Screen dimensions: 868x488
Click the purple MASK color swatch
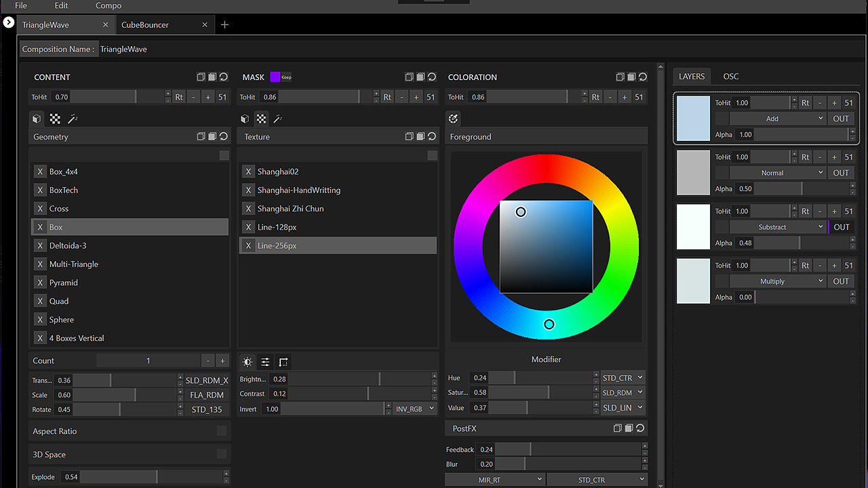pyautogui.click(x=275, y=77)
